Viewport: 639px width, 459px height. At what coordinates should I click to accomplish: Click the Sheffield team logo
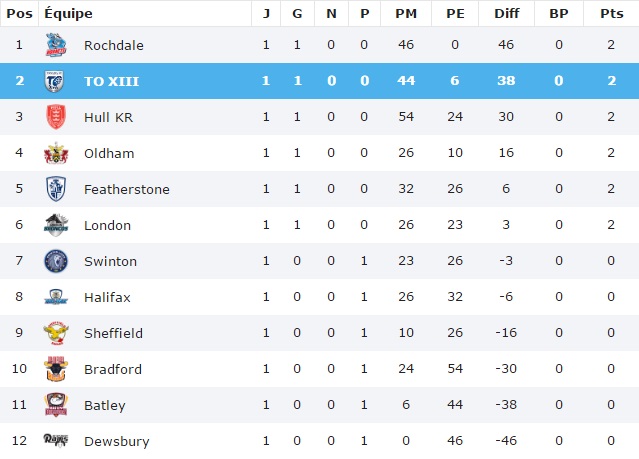click(55, 333)
